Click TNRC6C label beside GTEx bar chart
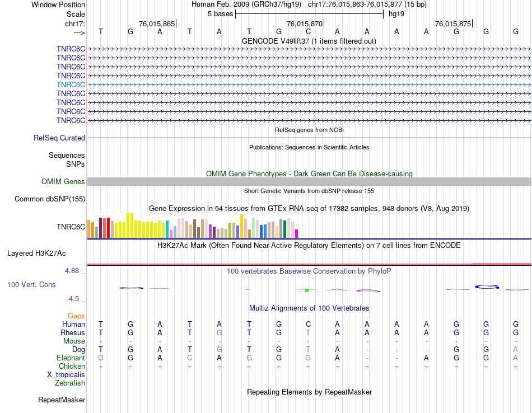The width and height of the screenshot is (532, 413). [71, 227]
